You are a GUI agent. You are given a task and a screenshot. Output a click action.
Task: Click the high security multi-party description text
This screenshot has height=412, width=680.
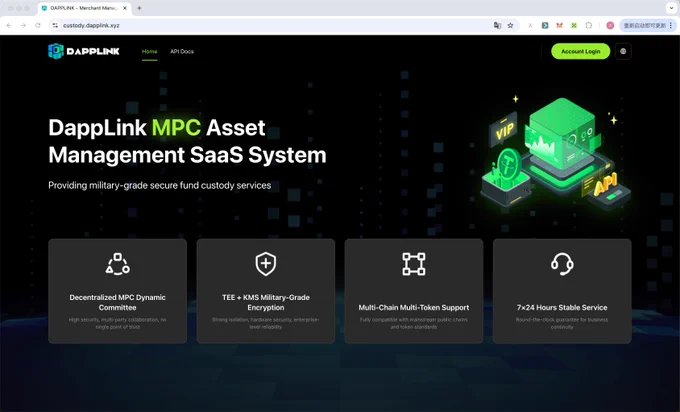pos(118,323)
